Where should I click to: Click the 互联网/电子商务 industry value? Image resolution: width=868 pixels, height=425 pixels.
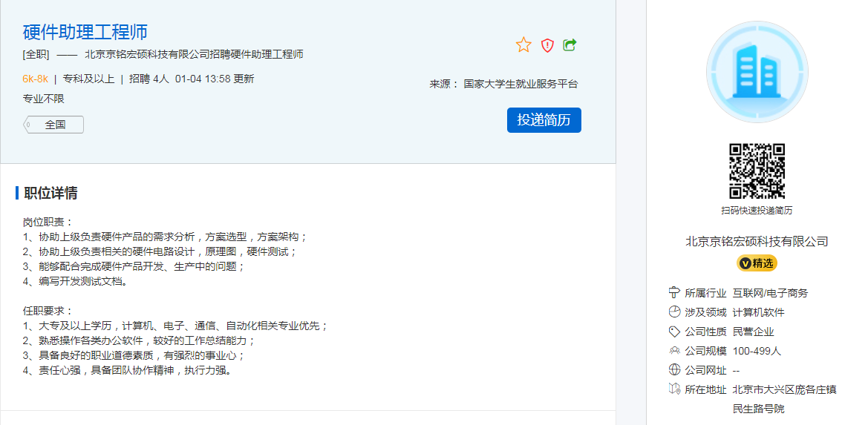(770, 293)
